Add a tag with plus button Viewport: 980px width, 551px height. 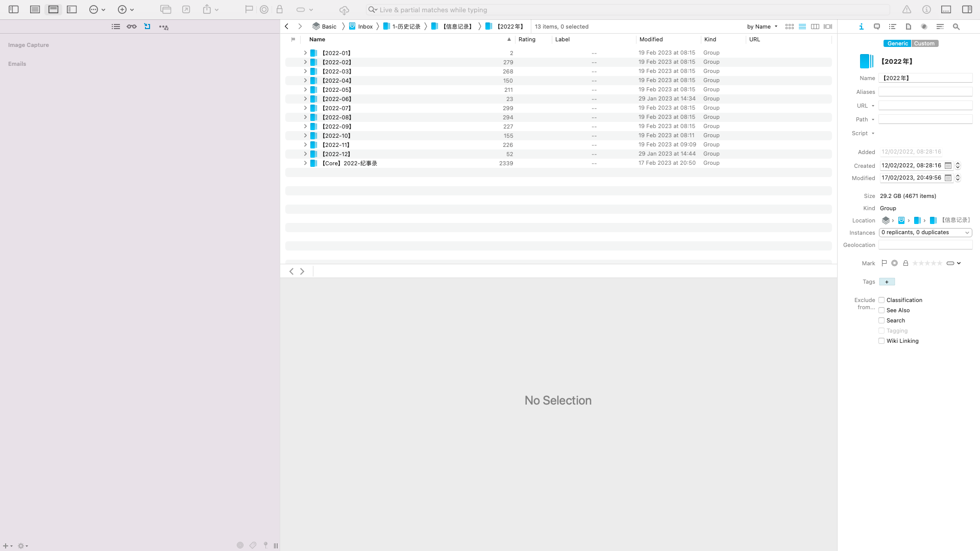(887, 282)
